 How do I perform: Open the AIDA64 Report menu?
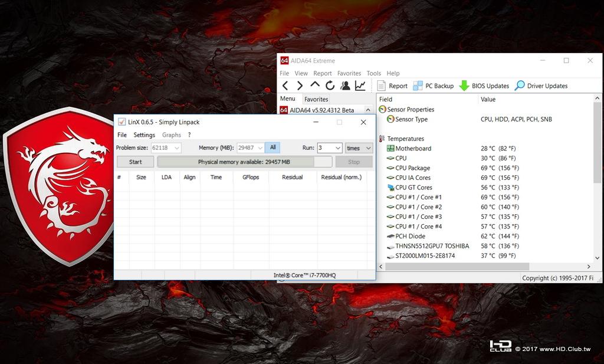323,73
